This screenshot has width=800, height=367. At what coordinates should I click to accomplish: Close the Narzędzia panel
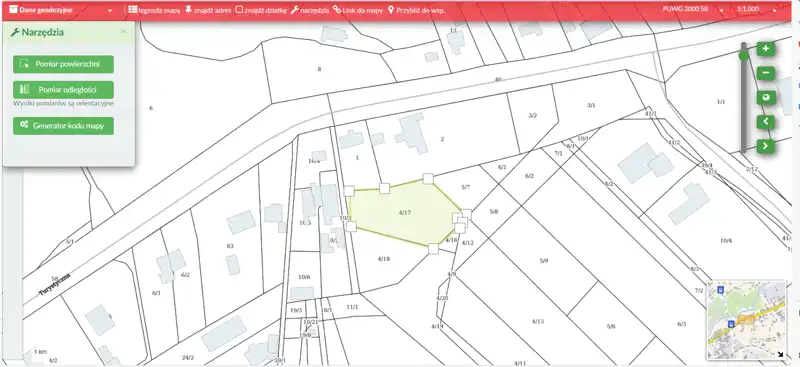point(123,32)
